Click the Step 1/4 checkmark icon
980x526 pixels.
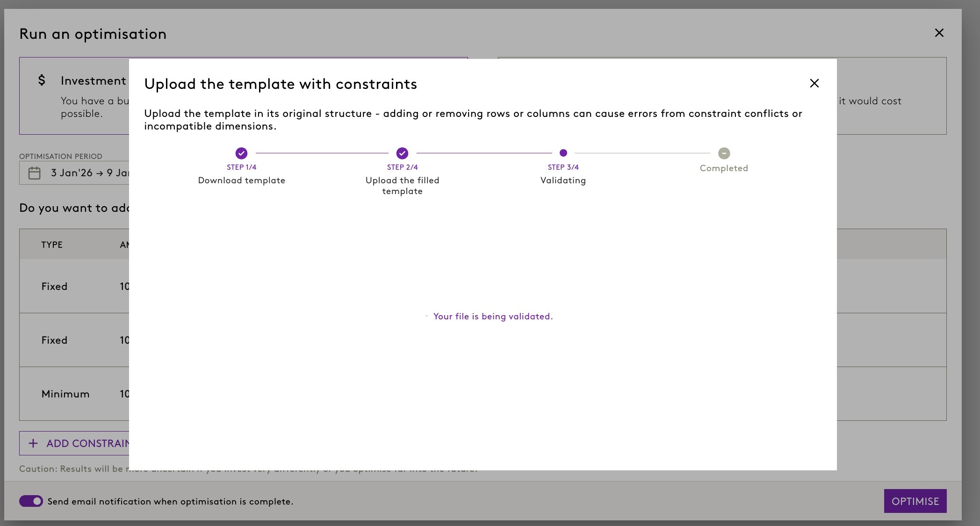241,153
